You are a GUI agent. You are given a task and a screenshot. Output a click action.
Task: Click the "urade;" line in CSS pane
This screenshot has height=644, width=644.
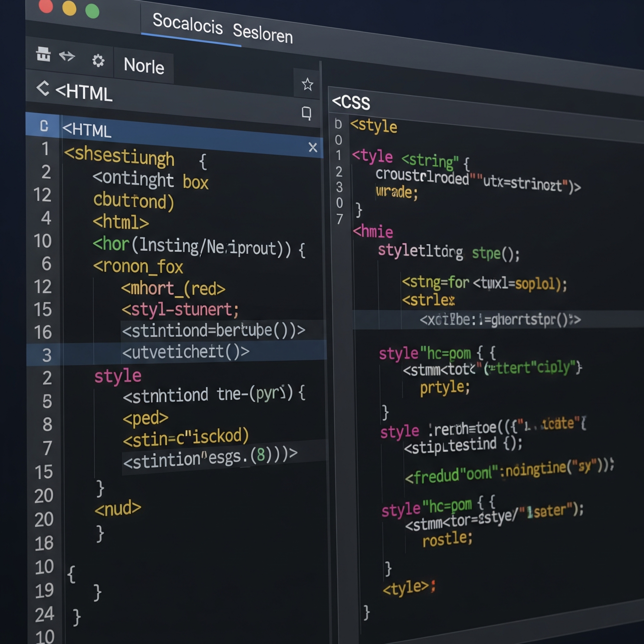tap(397, 192)
